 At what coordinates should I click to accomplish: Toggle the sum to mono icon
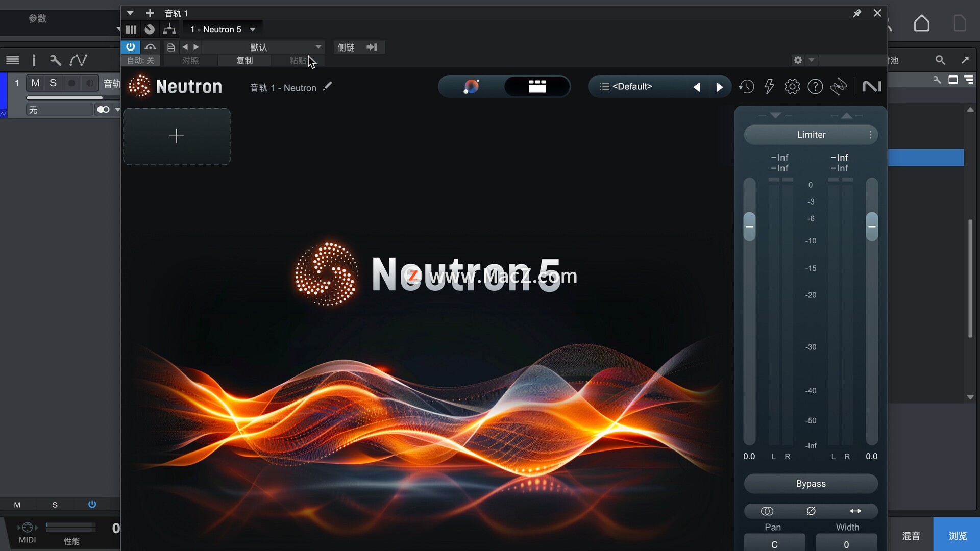point(767,511)
